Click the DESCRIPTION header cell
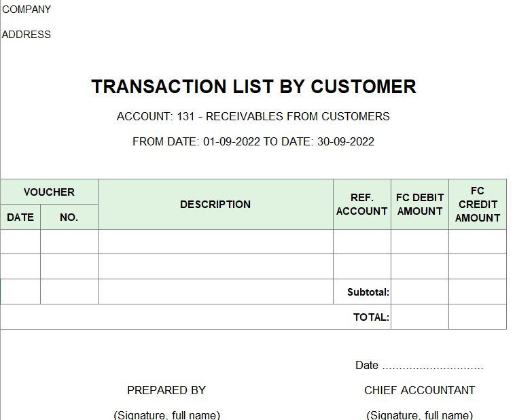This screenshot has width=515, height=420. [215, 205]
